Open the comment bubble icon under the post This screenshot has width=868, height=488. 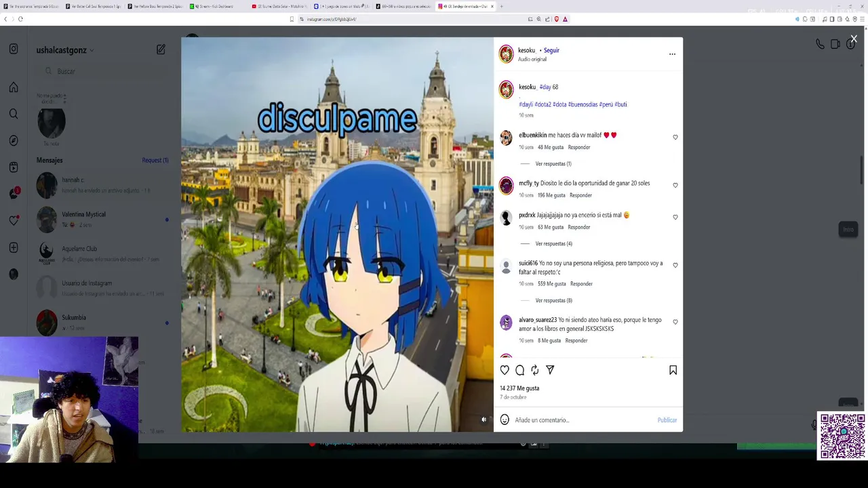(x=520, y=370)
